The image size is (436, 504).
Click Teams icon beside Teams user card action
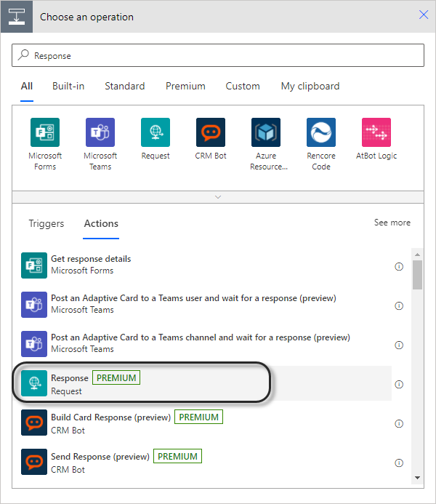coord(34,305)
